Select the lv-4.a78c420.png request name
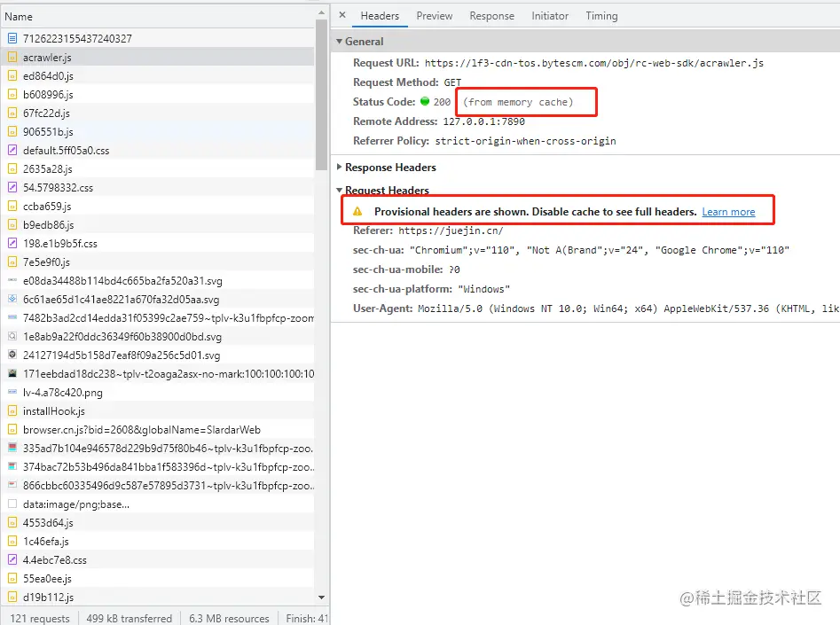This screenshot has width=840, height=625. 63,392
